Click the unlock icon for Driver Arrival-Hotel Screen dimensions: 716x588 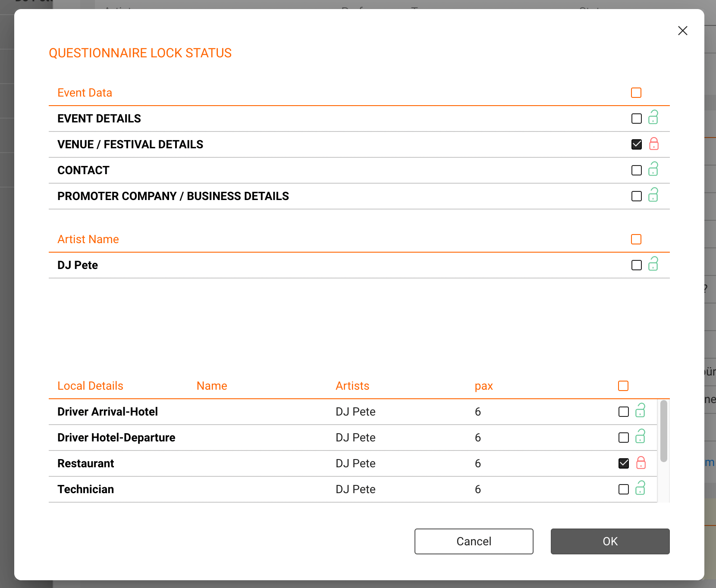point(640,411)
